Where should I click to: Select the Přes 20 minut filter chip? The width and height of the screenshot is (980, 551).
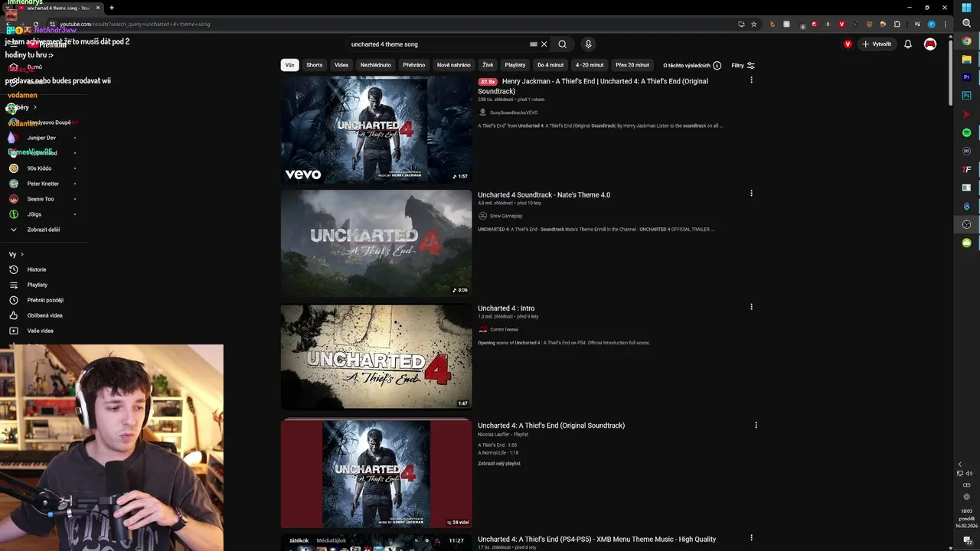(632, 65)
